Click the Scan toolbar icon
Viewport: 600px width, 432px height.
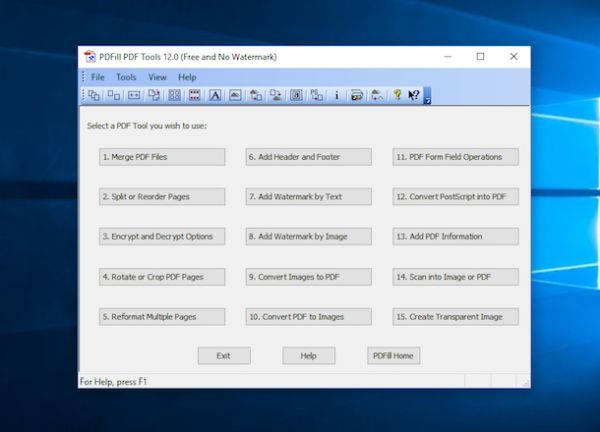pos(356,96)
